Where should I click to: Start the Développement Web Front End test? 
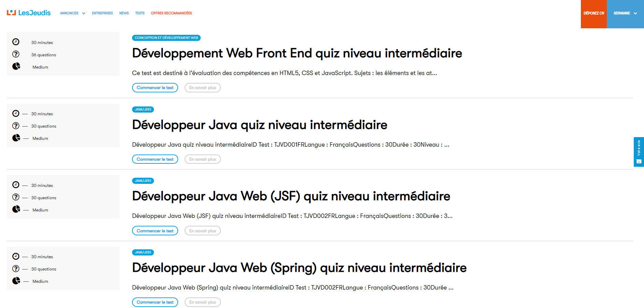[155, 88]
